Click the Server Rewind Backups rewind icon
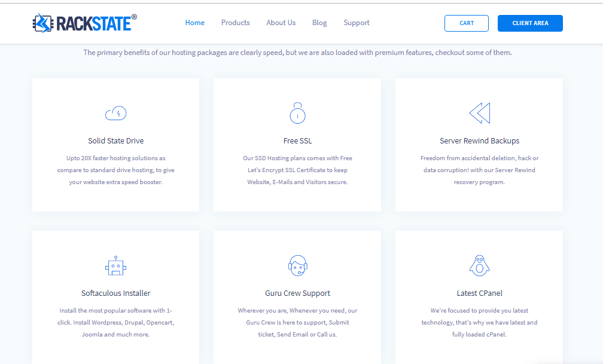Viewport: 603px width, 364px height. [480, 113]
